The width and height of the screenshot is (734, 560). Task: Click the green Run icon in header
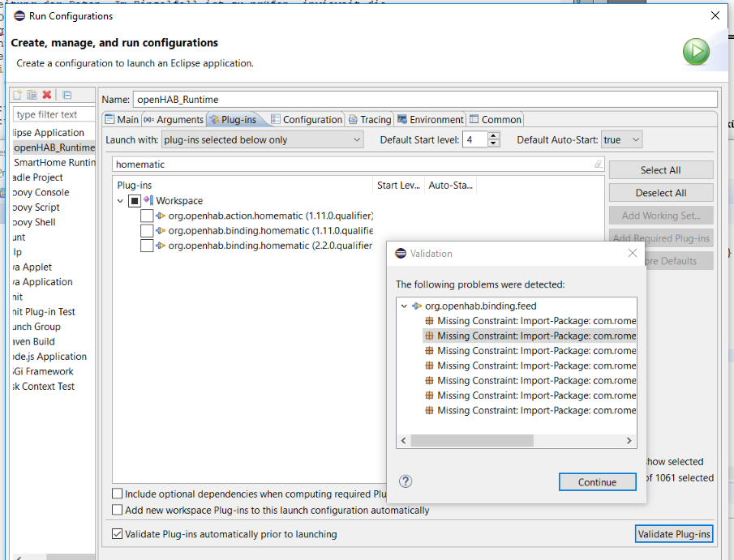click(x=695, y=52)
